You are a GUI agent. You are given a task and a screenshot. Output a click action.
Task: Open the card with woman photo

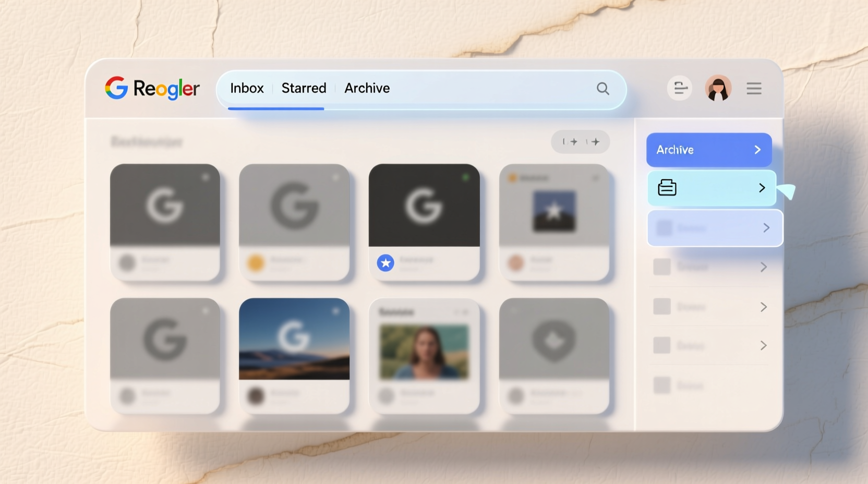point(424,356)
